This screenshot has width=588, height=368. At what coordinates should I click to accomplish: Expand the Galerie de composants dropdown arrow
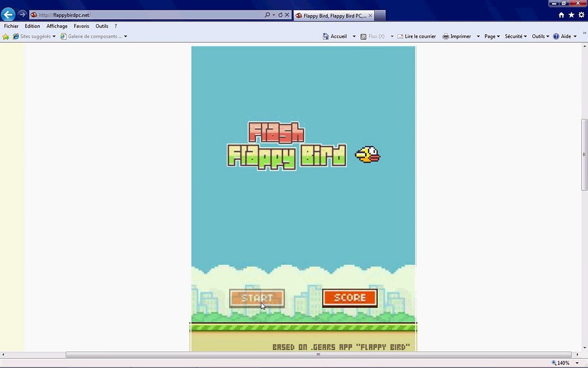click(x=125, y=36)
